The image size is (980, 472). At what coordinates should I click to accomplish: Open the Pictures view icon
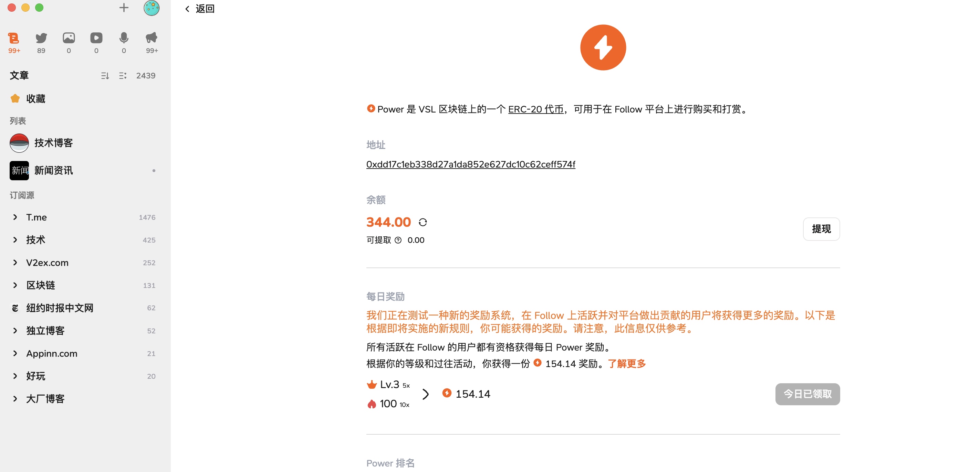69,38
